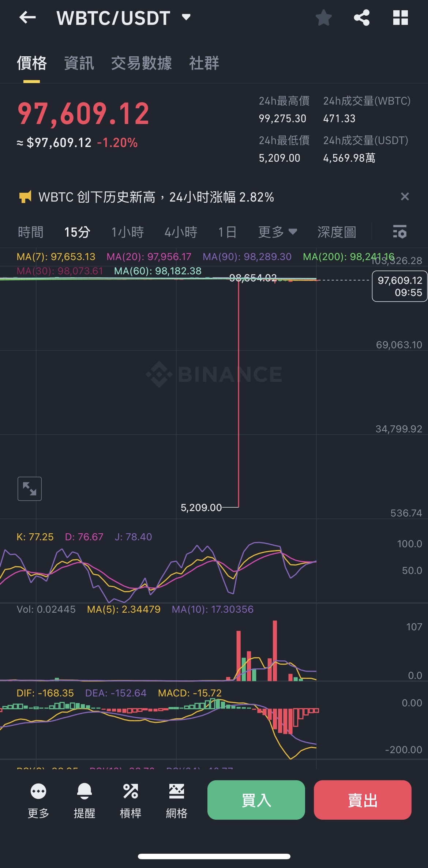The height and width of the screenshot is (868, 428).
Task: Select the 時間 chart interval
Action: point(31,232)
